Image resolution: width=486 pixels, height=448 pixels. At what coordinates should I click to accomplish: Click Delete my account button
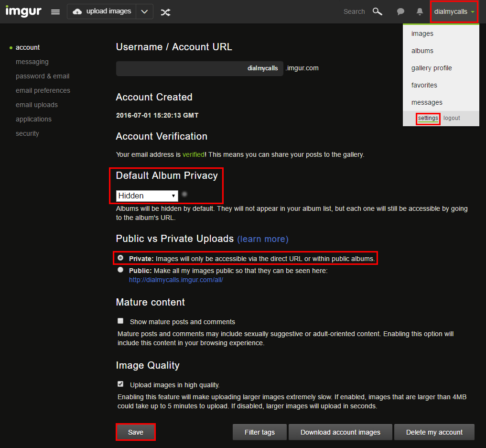(x=434, y=432)
